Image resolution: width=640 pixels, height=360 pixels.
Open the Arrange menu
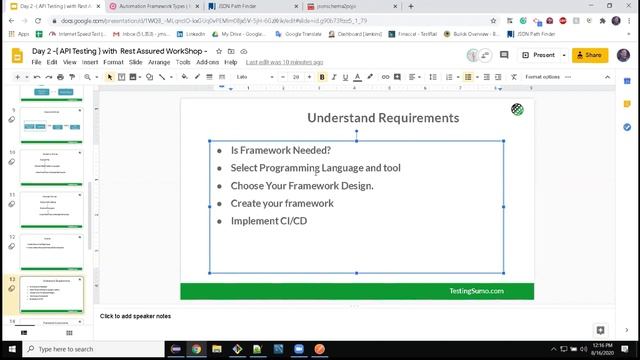point(159,62)
